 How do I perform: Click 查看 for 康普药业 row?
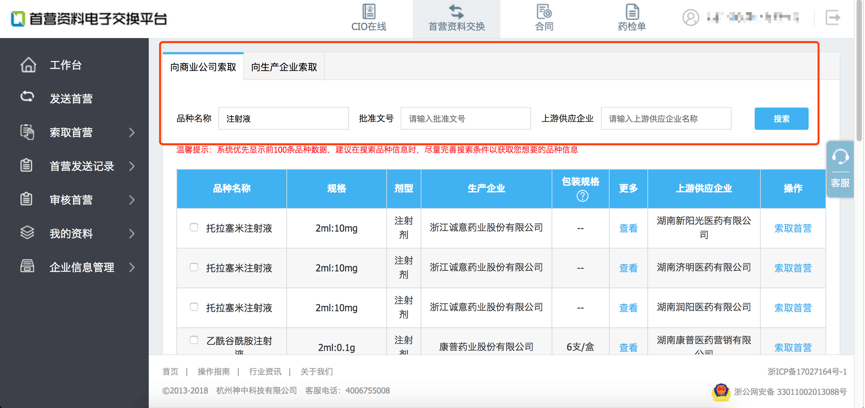pyautogui.click(x=628, y=347)
